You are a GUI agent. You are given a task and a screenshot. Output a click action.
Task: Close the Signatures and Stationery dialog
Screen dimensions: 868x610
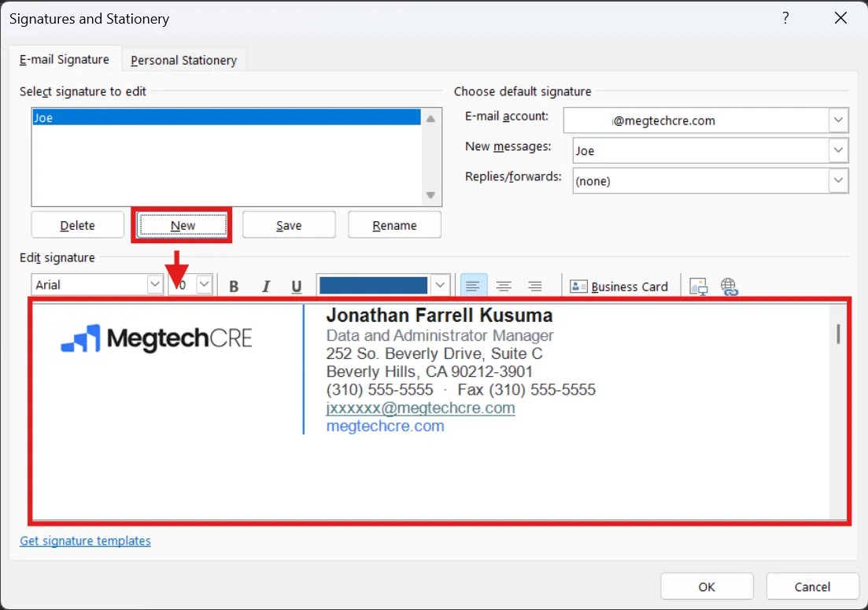(840, 18)
